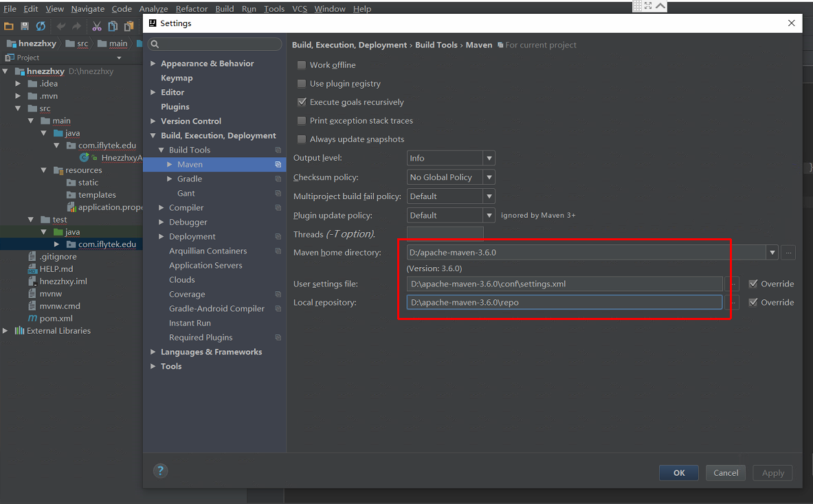Viewport: 813px width, 504px height.
Task: Enable Always update snapshots
Action: point(301,139)
